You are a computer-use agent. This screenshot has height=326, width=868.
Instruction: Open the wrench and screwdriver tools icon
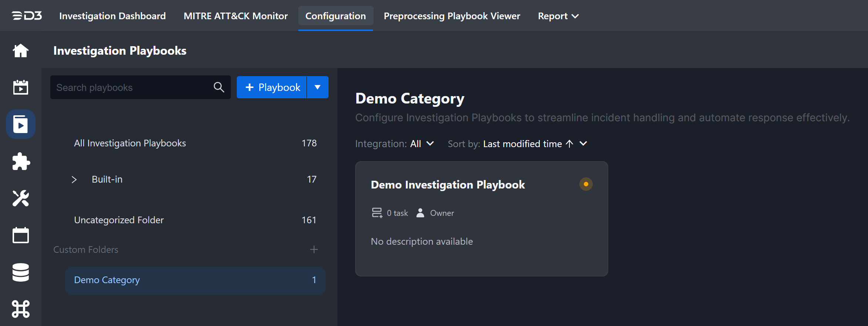(x=21, y=198)
